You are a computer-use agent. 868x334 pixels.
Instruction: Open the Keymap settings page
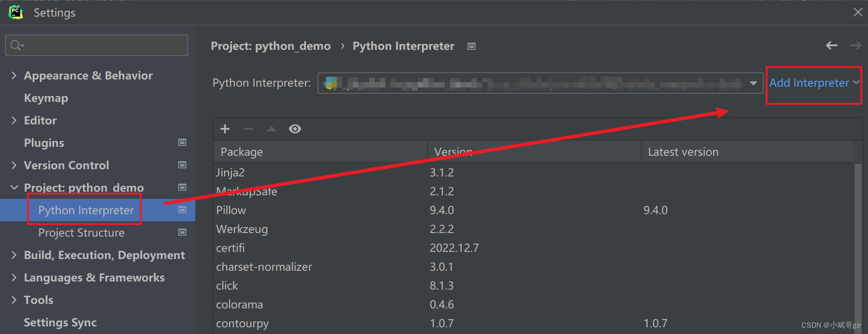[x=46, y=98]
